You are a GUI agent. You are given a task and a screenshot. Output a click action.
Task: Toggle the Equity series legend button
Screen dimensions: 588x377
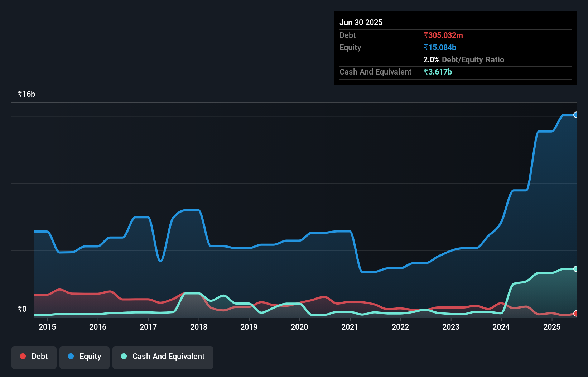[x=85, y=357]
